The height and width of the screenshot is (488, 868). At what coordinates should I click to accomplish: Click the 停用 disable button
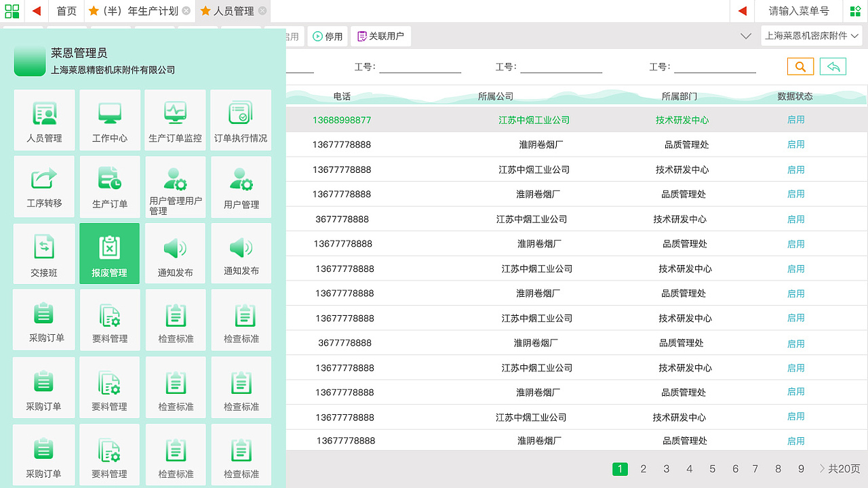(327, 37)
